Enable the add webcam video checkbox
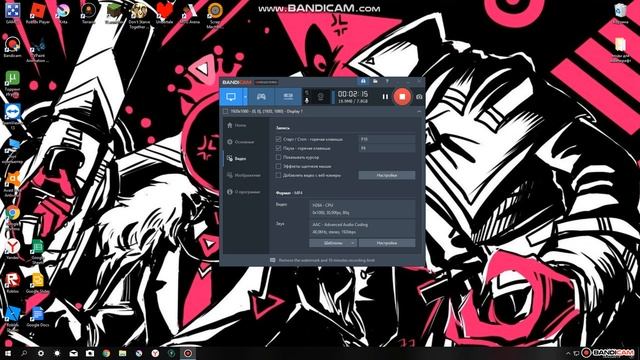This screenshot has height=360, width=640. coord(278,175)
